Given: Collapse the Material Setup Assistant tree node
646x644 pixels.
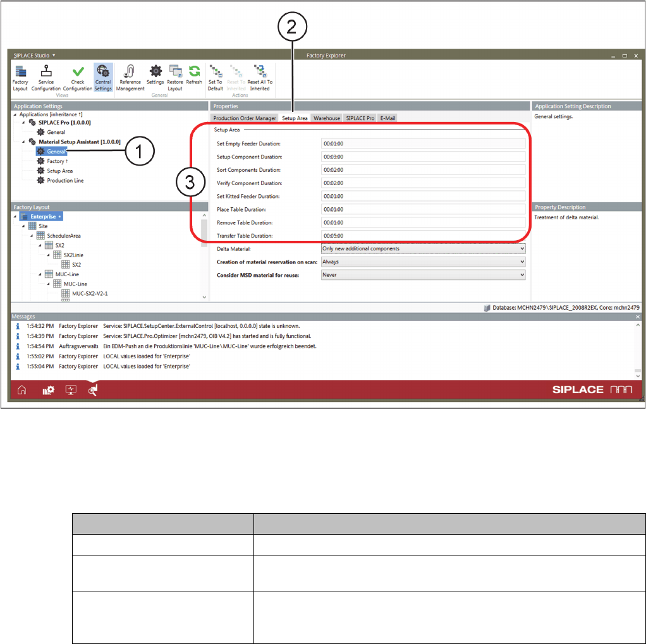Looking at the screenshot, I should click(x=23, y=142).
